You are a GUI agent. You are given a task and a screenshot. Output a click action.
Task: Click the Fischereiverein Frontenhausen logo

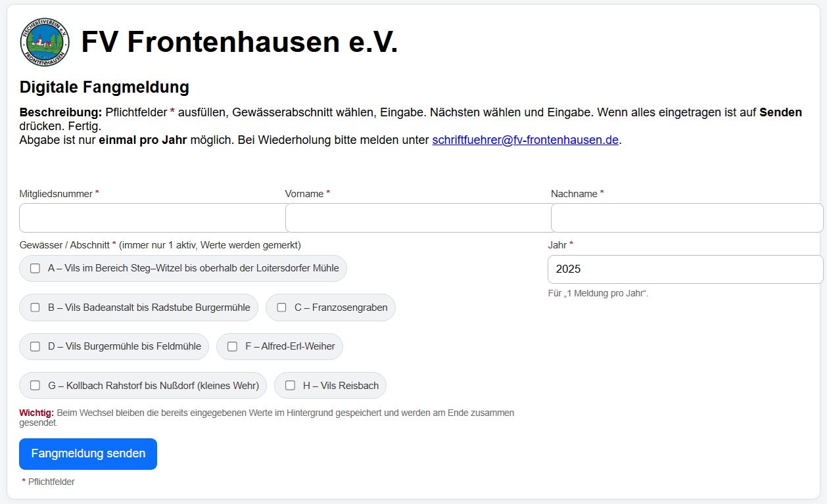(x=45, y=42)
